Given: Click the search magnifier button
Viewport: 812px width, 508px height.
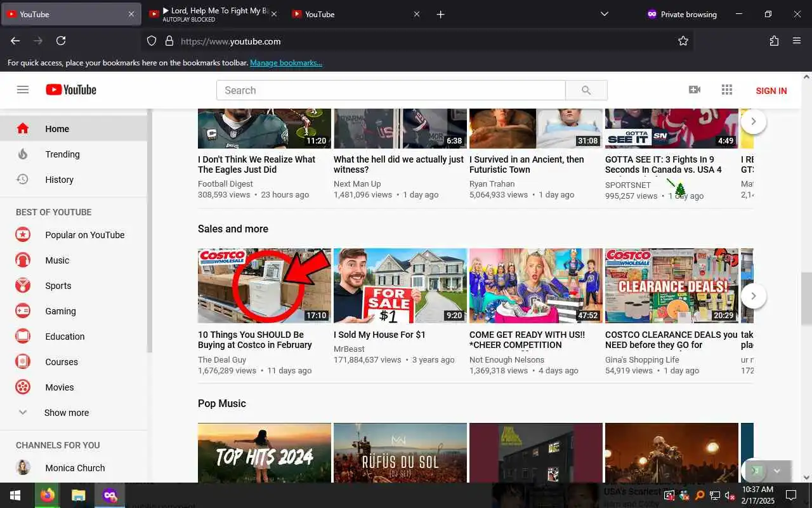Looking at the screenshot, I should point(586,90).
